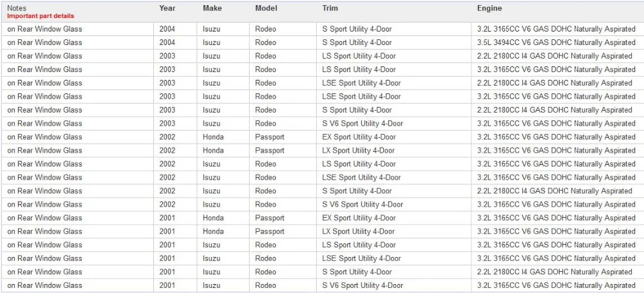Click the 2002 S V6 Sport Utility trim

click(x=363, y=204)
